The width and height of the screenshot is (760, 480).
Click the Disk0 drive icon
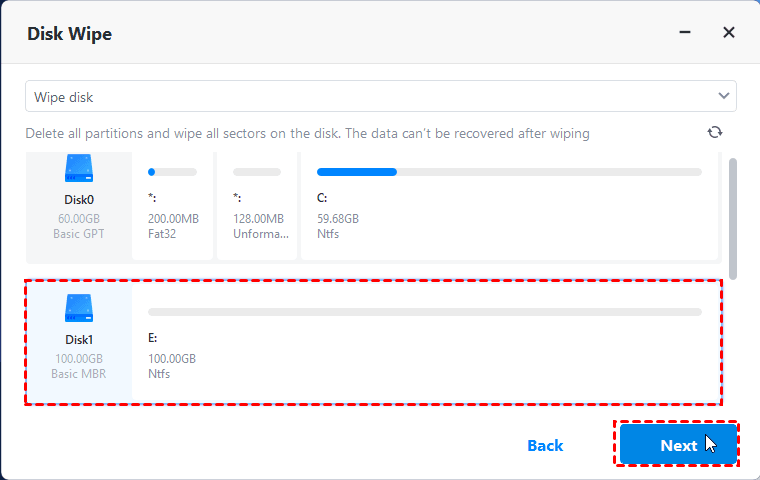tap(79, 168)
